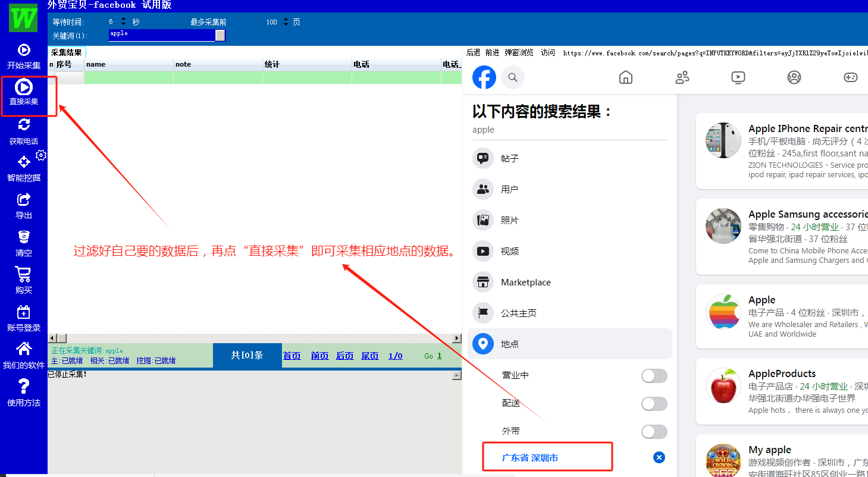
Task: Open the 智能挖掘 smart mining tool
Action: click(x=24, y=162)
